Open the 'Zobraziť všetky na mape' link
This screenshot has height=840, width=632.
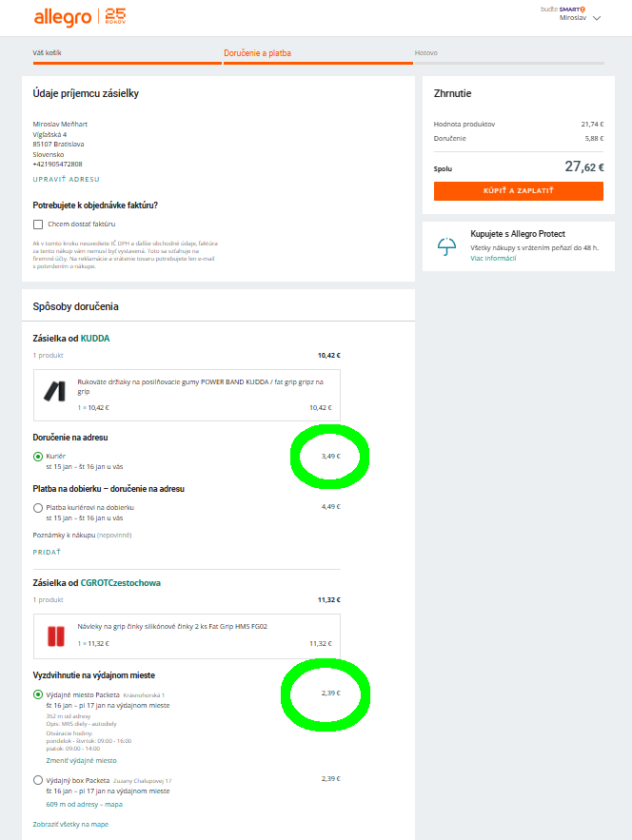[x=70, y=824]
